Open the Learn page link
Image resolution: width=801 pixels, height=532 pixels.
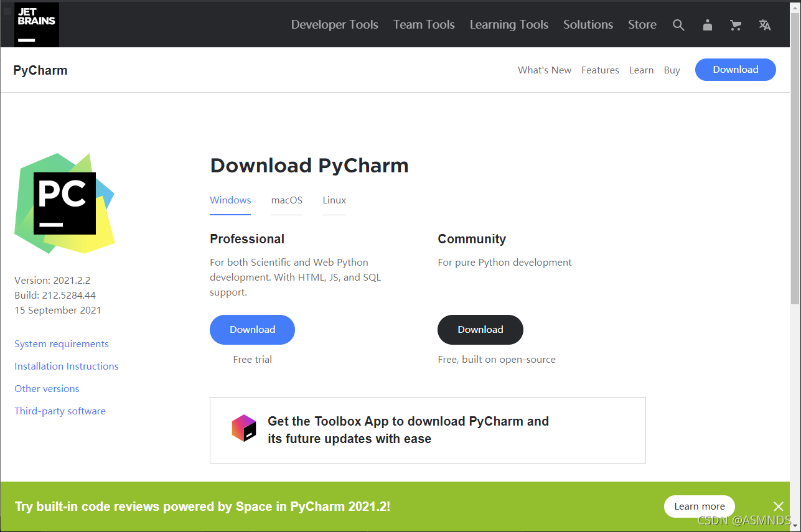[x=641, y=70]
